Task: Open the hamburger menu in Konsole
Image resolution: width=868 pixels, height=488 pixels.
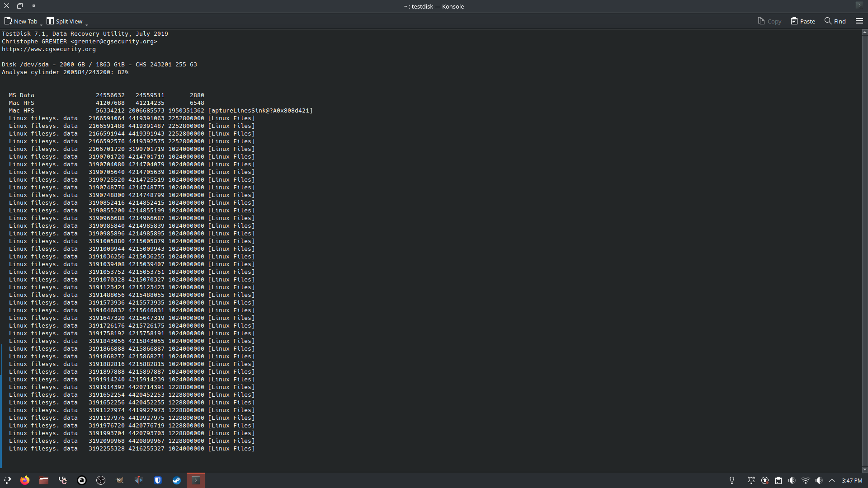Action: pyautogui.click(x=859, y=21)
